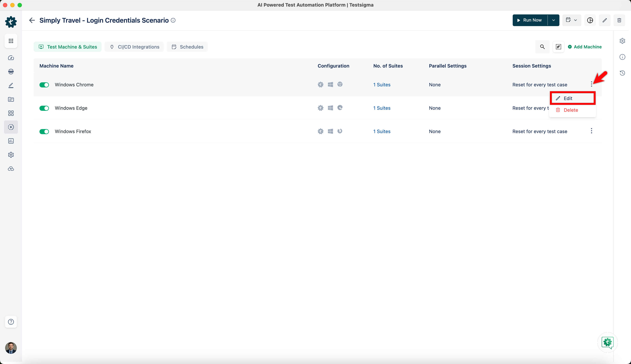Open the activity history icon on right
Image resolution: width=631 pixels, height=364 pixels.
coord(622,73)
